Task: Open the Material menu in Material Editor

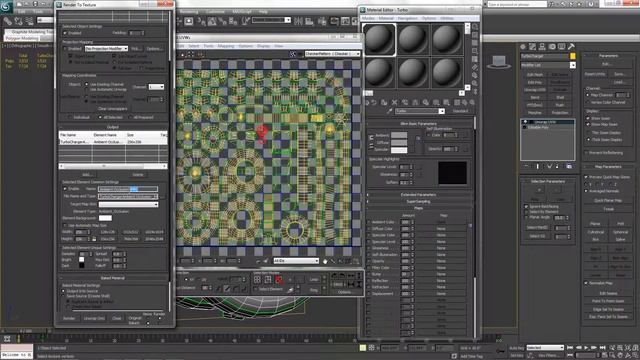Action: [386, 18]
